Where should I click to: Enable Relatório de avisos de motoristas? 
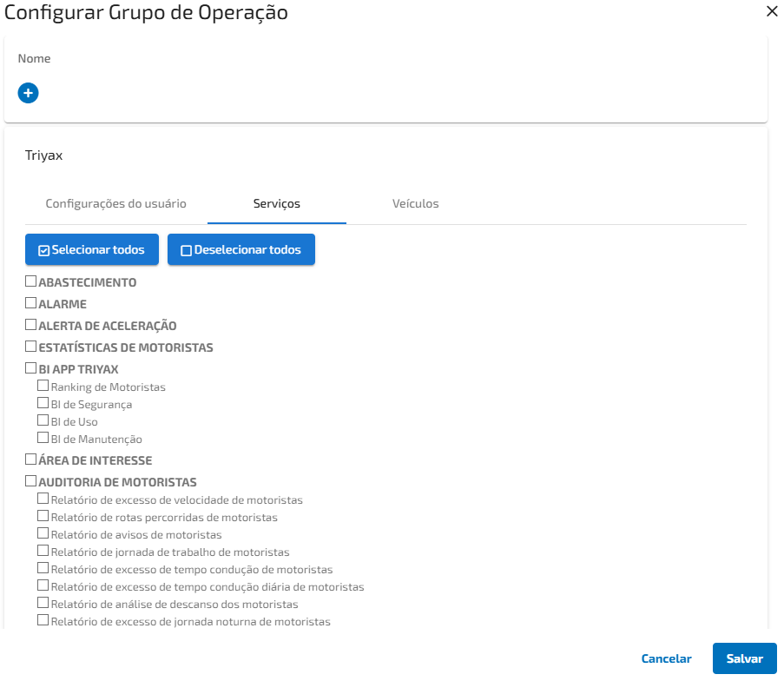point(43,533)
